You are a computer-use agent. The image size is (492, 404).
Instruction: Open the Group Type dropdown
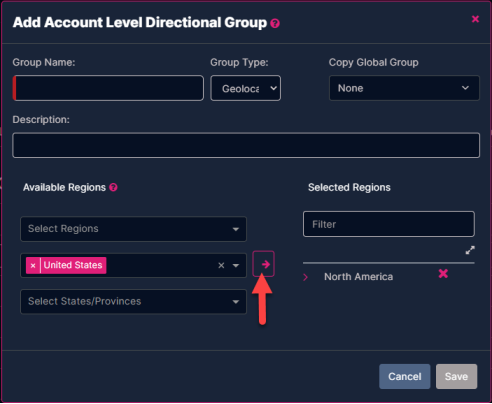[246, 88]
